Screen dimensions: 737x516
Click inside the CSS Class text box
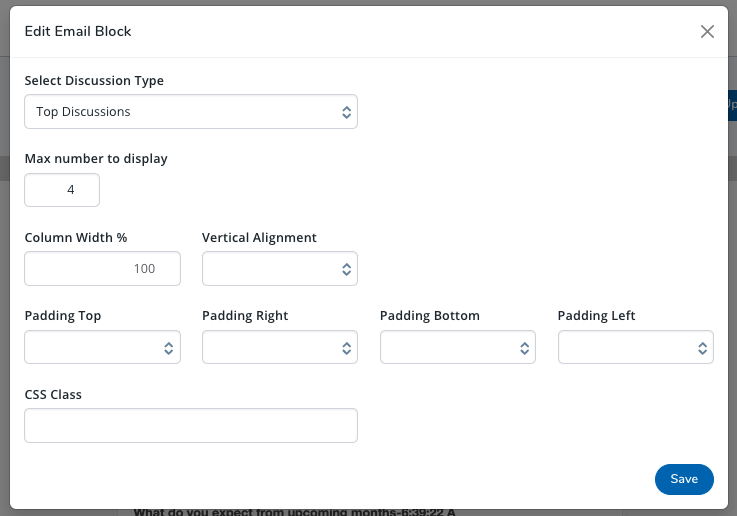190,425
